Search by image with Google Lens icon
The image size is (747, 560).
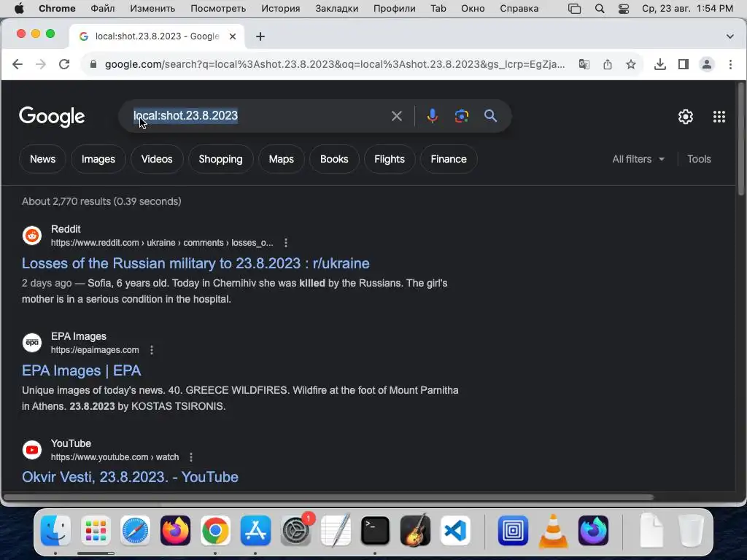click(x=461, y=116)
